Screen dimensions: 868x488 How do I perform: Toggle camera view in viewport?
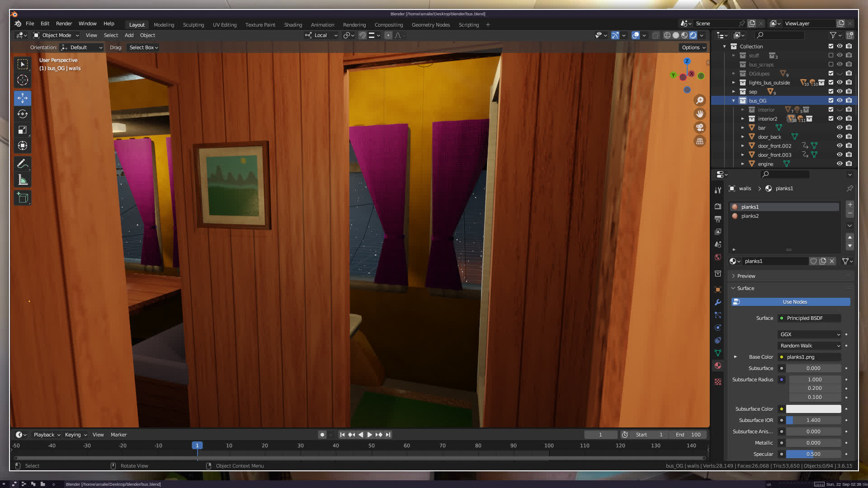coord(700,127)
